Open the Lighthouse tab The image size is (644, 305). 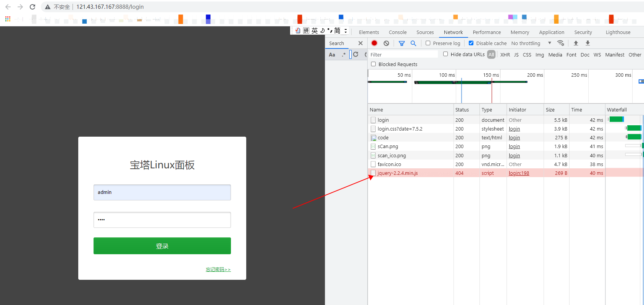click(618, 32)
